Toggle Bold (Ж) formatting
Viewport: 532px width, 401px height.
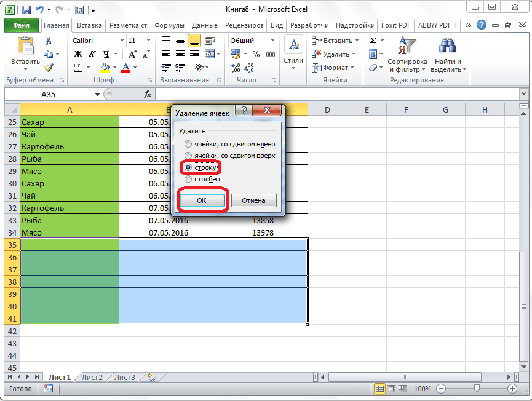tap(78, 54)
